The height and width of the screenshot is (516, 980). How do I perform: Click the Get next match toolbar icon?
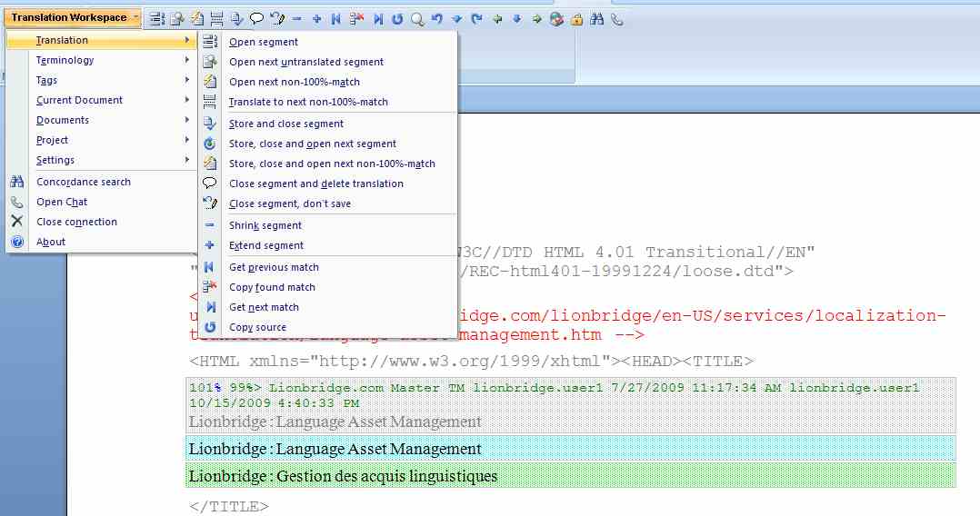pyautogui.click(x=377, y=19)
